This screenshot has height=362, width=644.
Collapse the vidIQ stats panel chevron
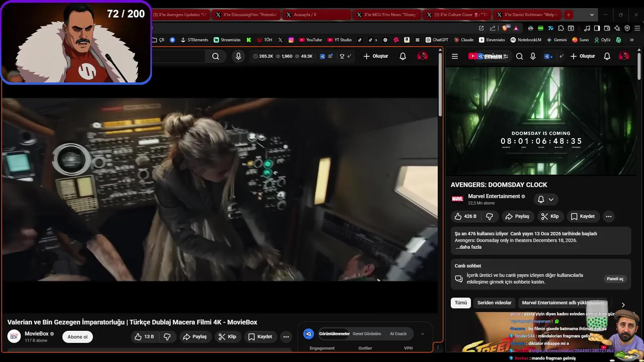tap(423, 334)
